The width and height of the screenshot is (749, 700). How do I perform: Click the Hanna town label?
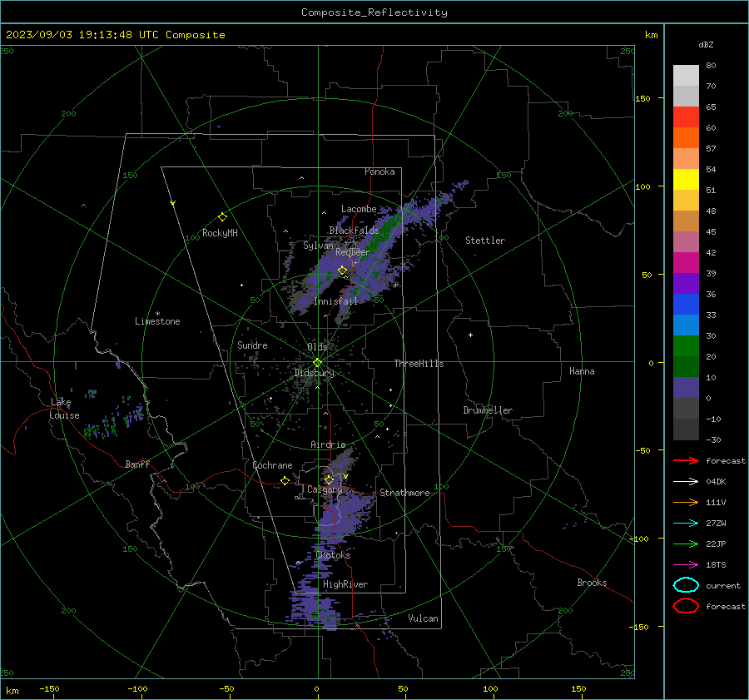[x=582, y=371]
